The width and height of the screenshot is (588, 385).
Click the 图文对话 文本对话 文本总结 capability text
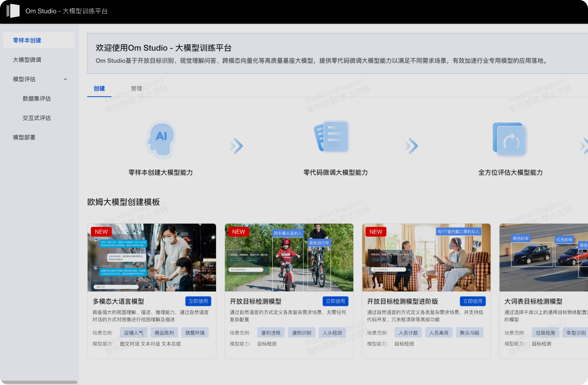150,344
